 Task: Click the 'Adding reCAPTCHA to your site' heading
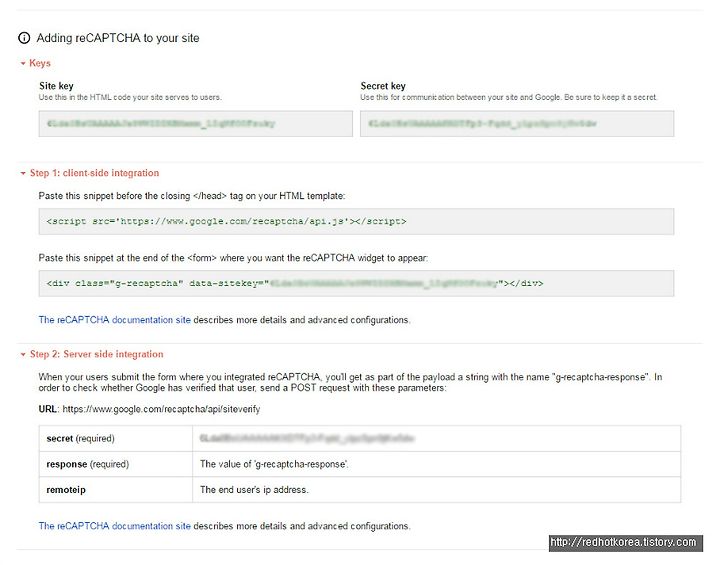(x=118, y=38)
